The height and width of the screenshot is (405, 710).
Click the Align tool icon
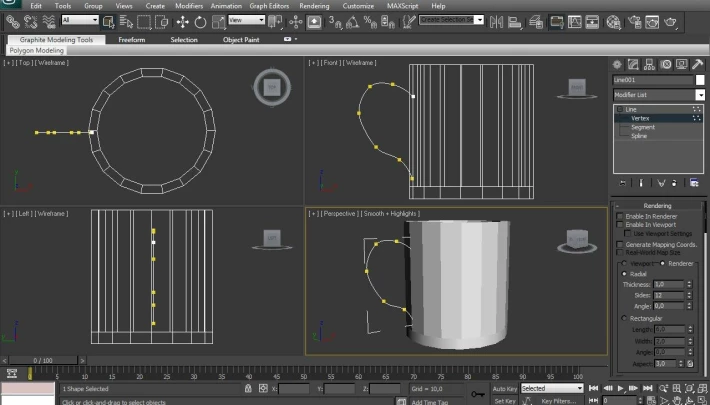click(x=514, y=21)
